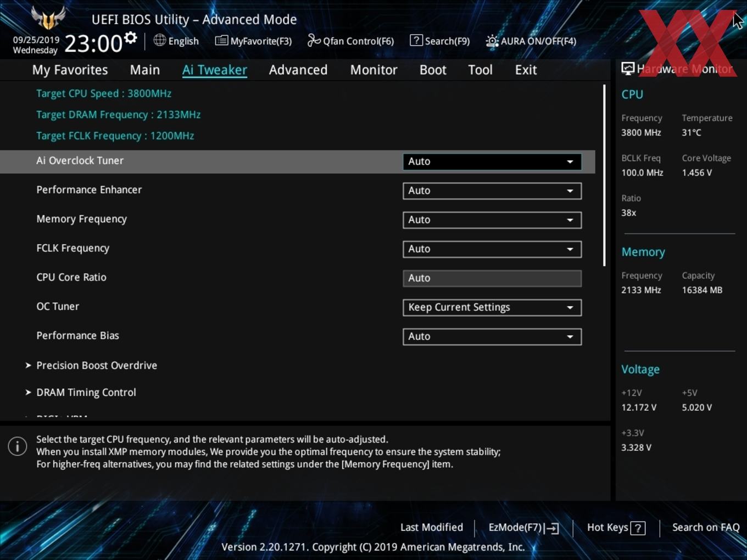Image resolution: width=747 pixels, height=560 pixels.
Task: Open Hot Keys help
Action: 616,528
